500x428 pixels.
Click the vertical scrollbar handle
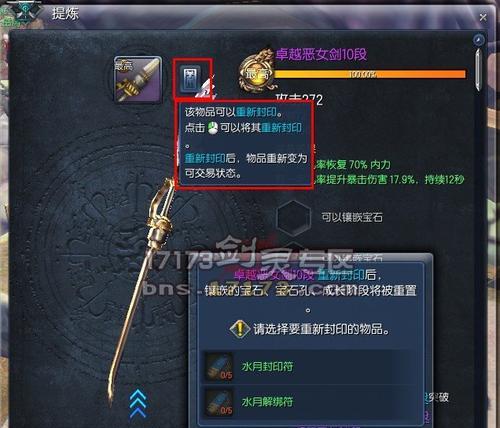tap(478, 69)
